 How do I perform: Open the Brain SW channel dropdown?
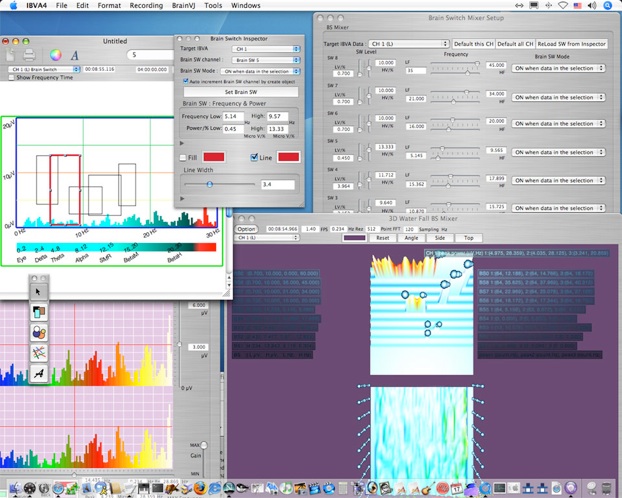pos(263,60)
